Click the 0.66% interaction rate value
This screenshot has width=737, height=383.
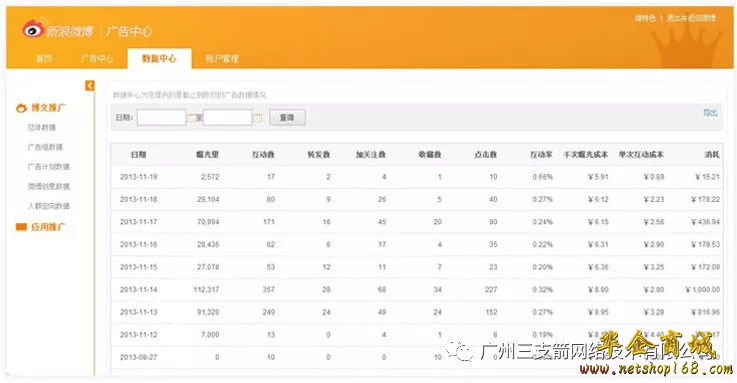[x=543, y=177]
